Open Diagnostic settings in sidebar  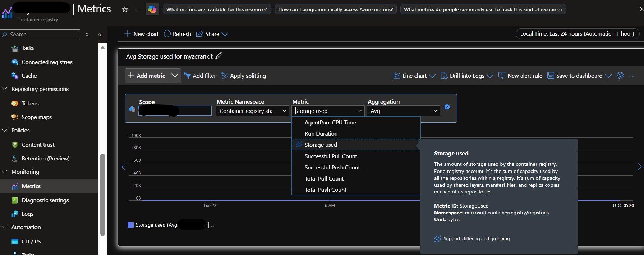[45, 200]
